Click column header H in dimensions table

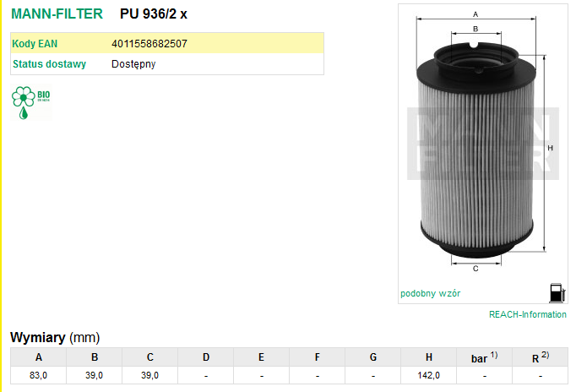pos(429,357)
